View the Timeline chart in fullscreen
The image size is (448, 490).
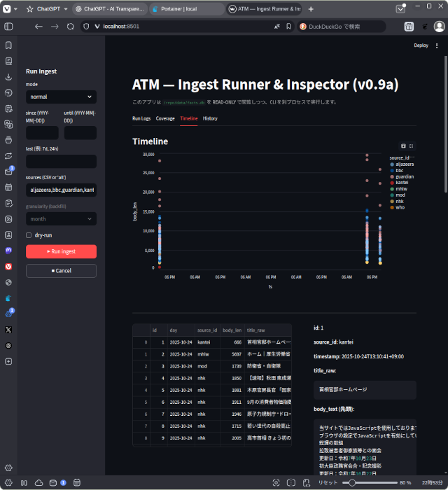coord(411,146)
